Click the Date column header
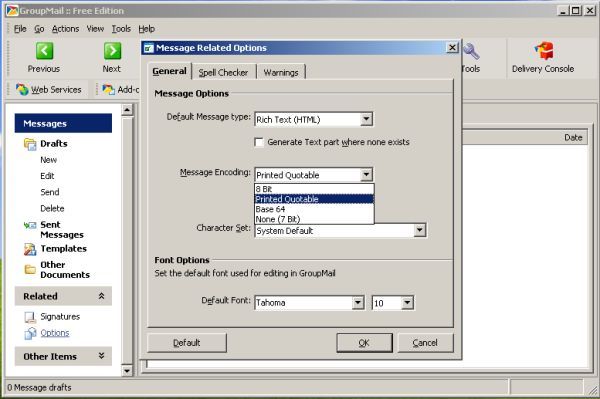Image resolution: width=600 pixels, height=399 pixels. [573, 138]
